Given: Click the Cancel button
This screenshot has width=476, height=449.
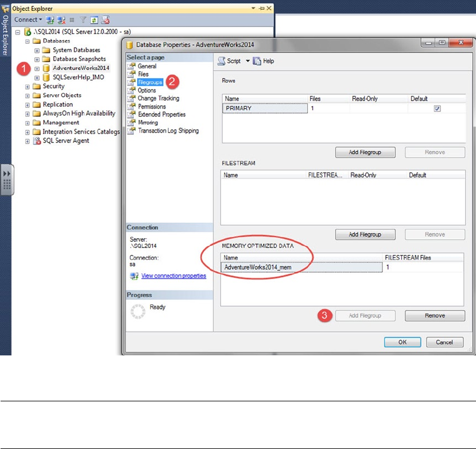Looking at the screenshot, I should tap(444, 342).
